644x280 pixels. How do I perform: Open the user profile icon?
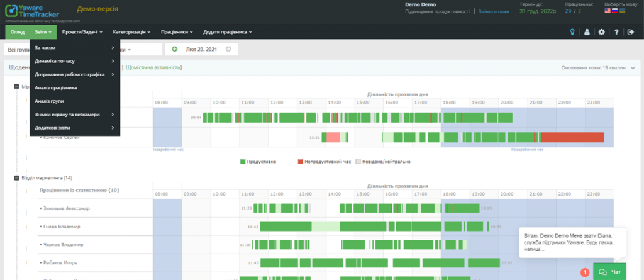(586, 32)
